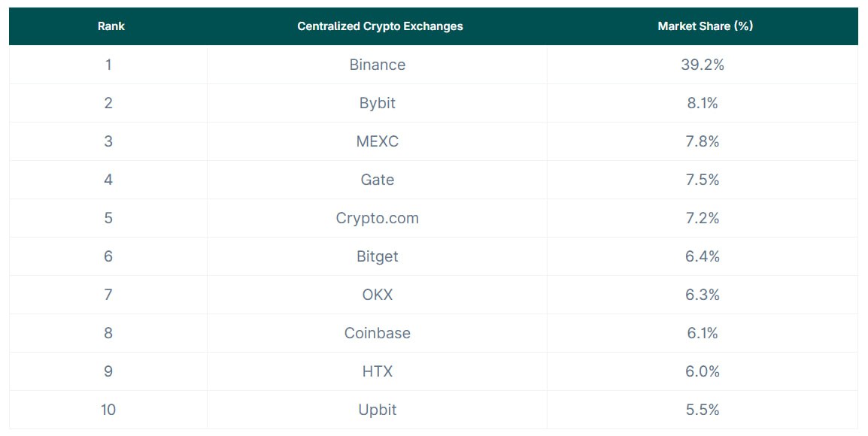
Task: Click the 7.8% market share value
Action: click(703, 141)
